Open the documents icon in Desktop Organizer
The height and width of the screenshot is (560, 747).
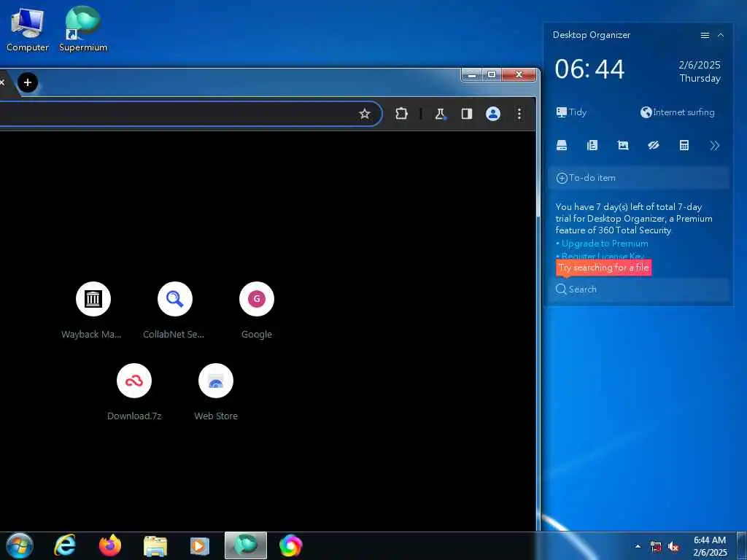pyautogui.click(x=592, y=146)
